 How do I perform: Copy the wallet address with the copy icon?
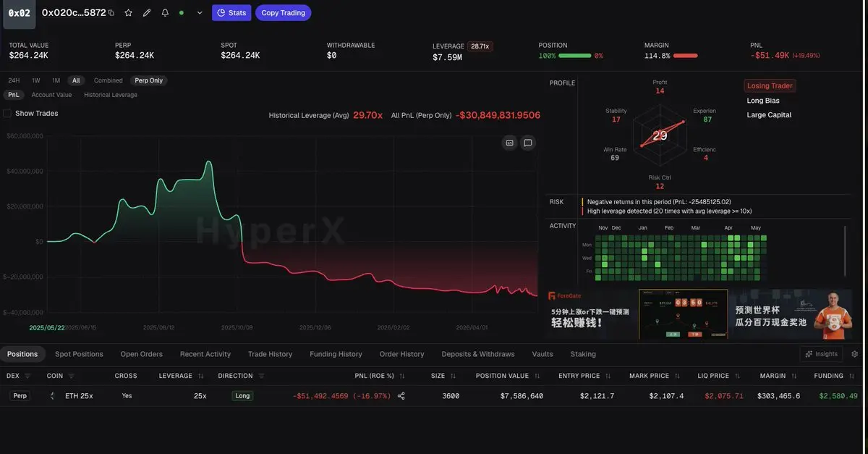coord(111,13)
